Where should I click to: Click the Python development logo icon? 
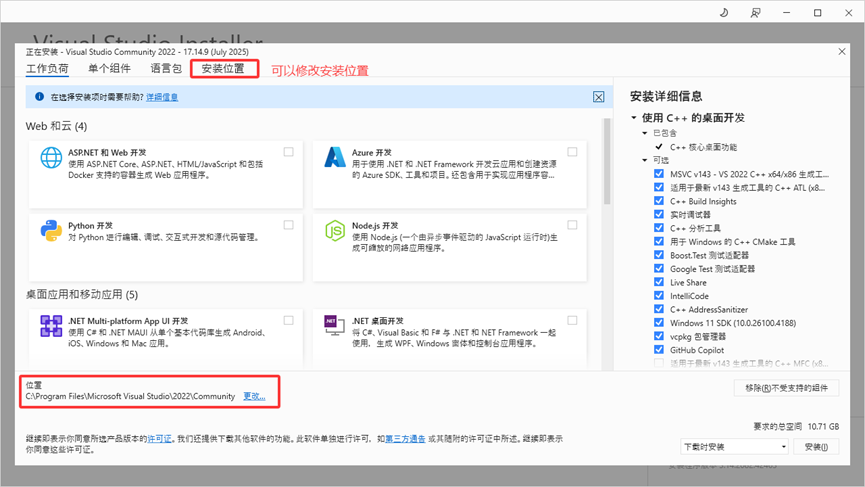[x=51, y=231]
